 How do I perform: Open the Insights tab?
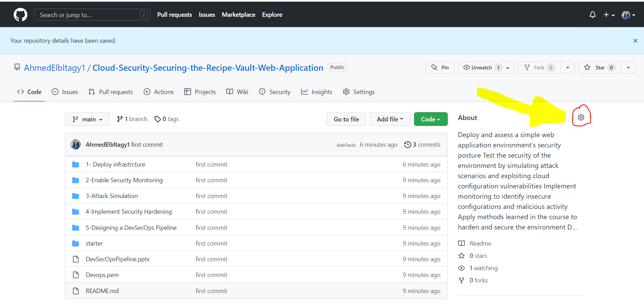pyautogui.click(x=317, y=92)
